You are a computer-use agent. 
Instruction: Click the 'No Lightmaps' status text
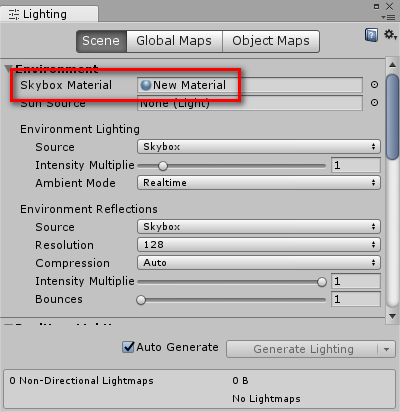point(266,399)
